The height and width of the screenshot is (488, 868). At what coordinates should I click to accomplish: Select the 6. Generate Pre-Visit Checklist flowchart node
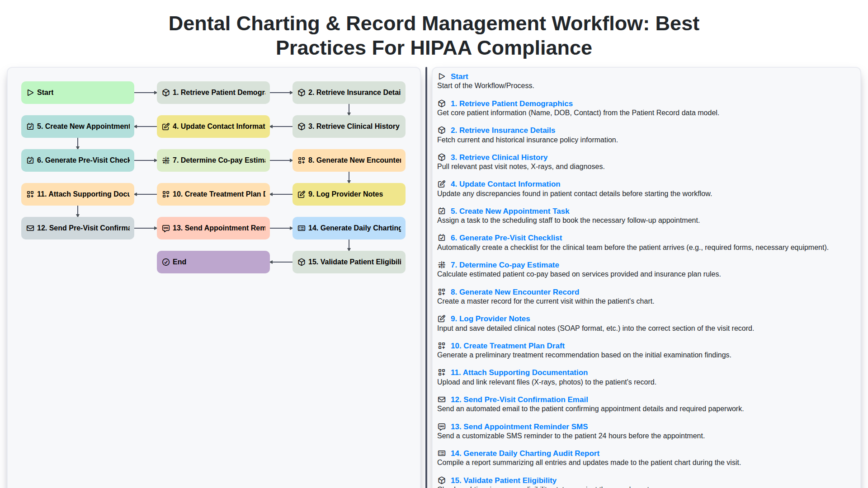click(78, 160)
